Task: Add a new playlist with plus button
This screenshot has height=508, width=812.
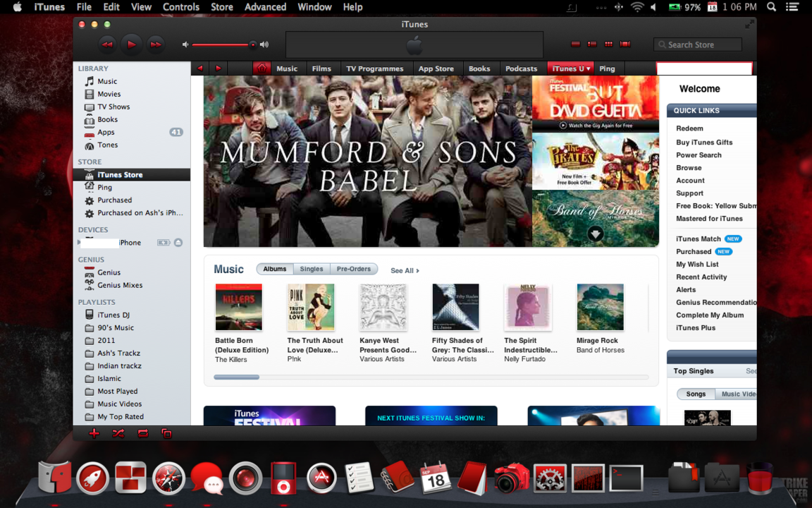Action: (94, 433)
